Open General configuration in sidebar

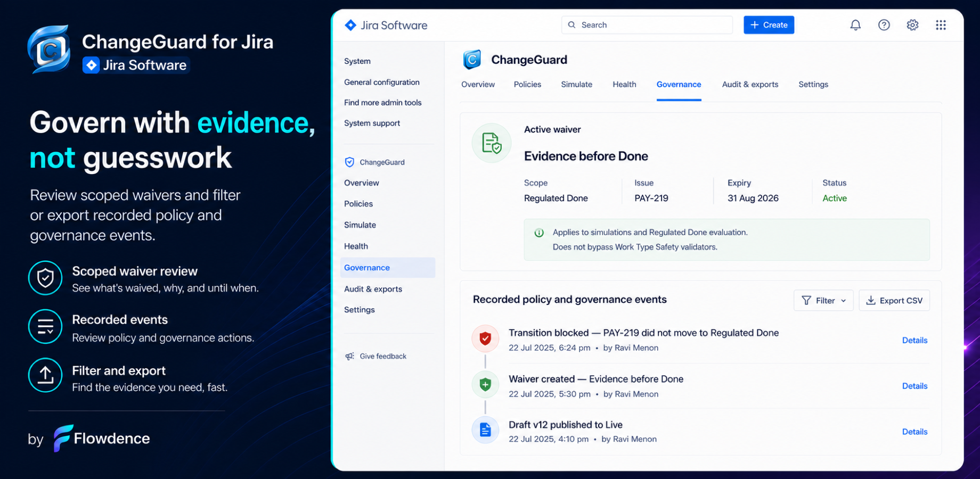[382, 82]
